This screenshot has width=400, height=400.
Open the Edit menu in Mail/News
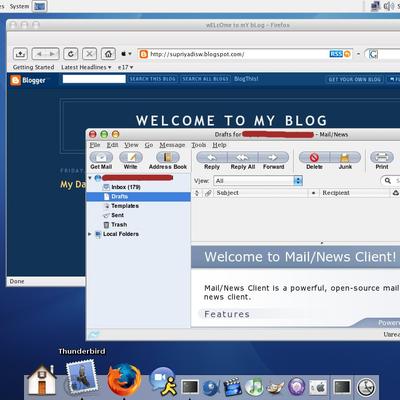(112, 145)
